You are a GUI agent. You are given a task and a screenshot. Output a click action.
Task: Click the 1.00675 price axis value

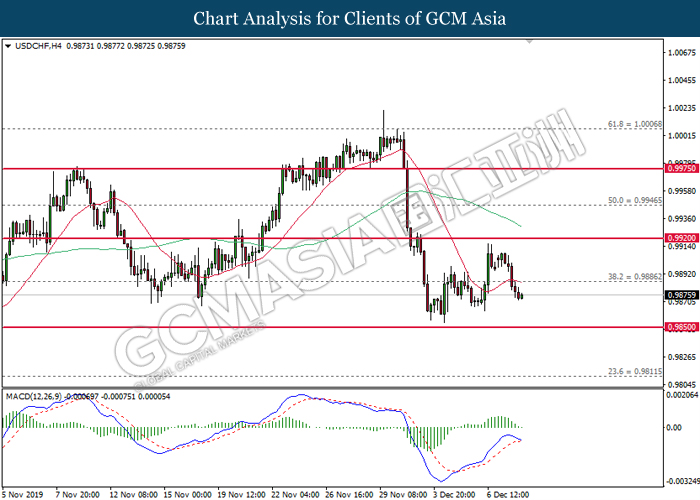[x=682, y=53]
